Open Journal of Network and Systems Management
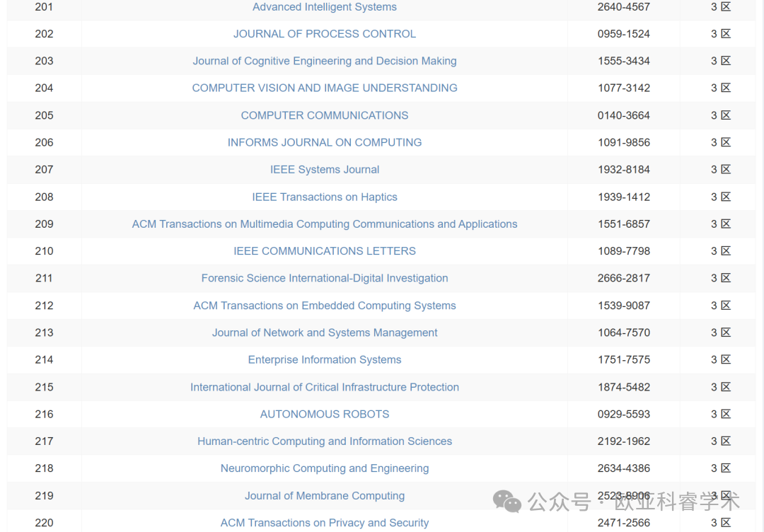 coord(325,332)
